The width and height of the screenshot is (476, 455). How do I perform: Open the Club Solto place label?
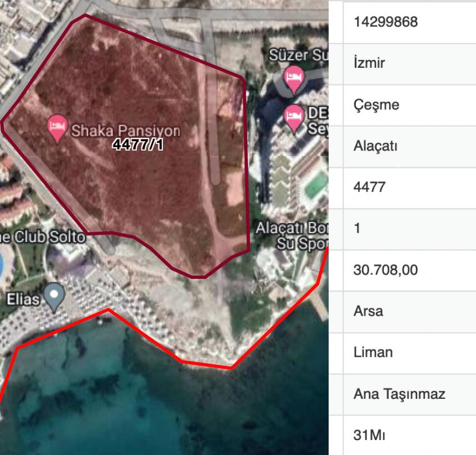point(42,237)
